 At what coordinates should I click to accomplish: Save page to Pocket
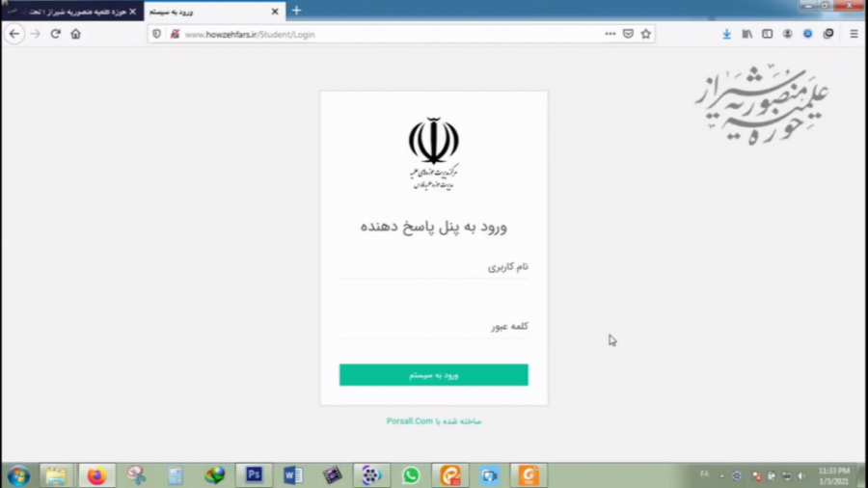pos(628,34)
